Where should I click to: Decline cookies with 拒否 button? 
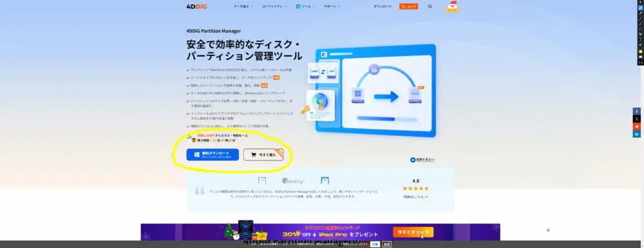387,244
